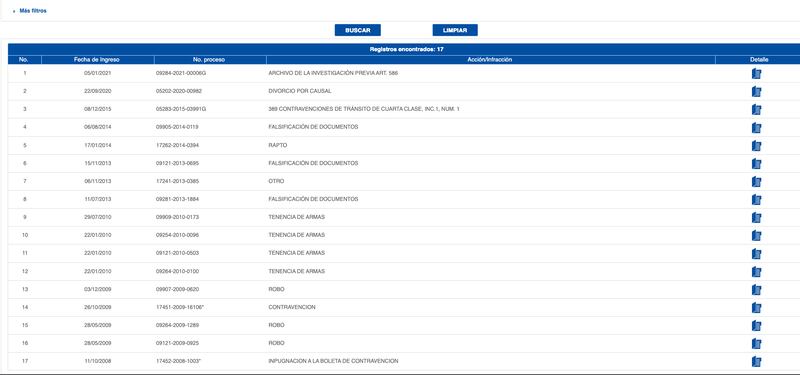
Task: Click the Detalle column header
Action: pos(759,60)
